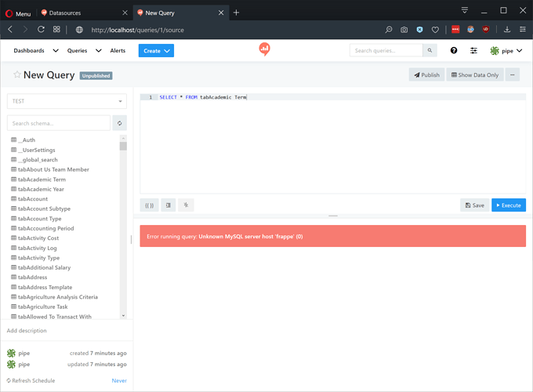Click the site info globe icon
Image resolution: width=533 pixels, height=392 pixels.
[79, 30]
